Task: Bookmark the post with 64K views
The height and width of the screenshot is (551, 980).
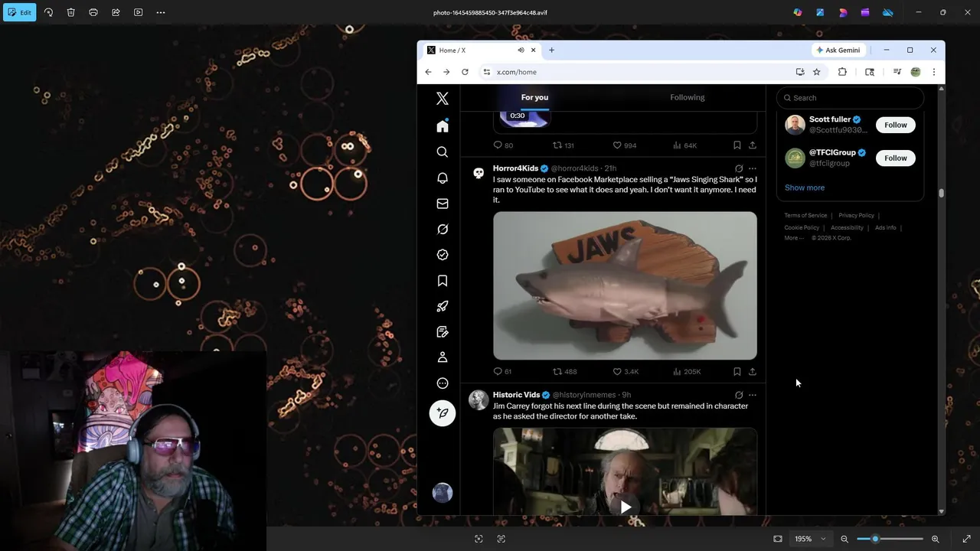Action: (x=737, y=145)
